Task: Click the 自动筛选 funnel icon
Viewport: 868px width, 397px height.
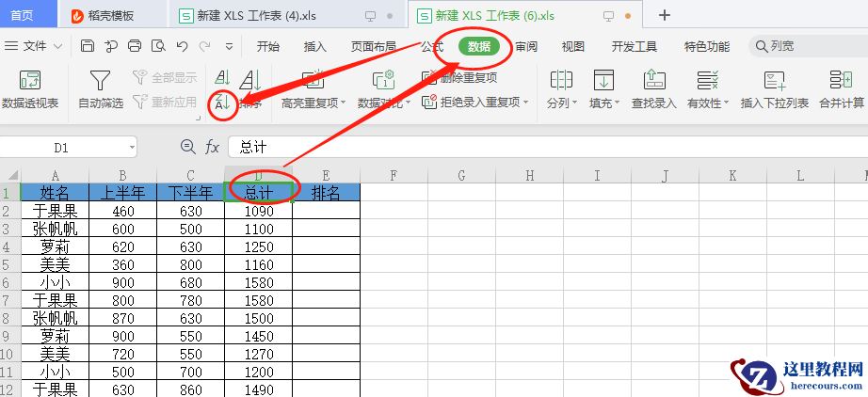Action: tap(100, 80)
